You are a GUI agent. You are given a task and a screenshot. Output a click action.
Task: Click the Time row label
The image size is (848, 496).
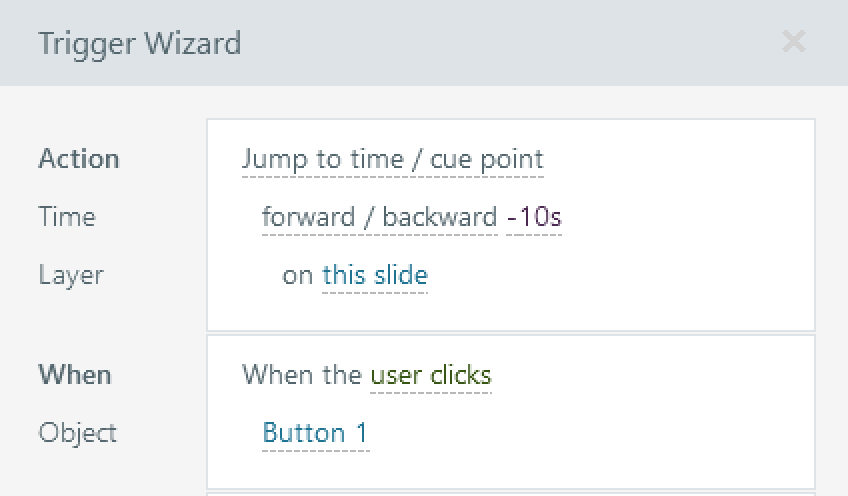point(67,217)
